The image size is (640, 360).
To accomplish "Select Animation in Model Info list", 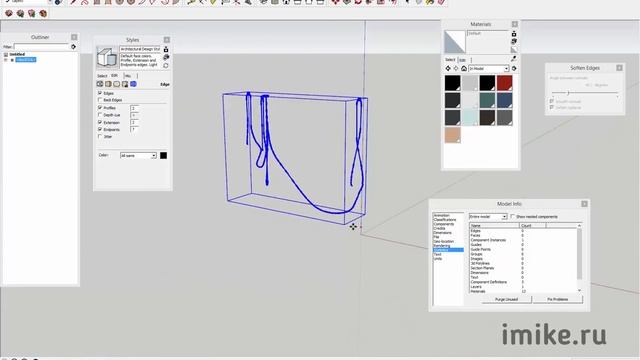I will click(441, 215).
